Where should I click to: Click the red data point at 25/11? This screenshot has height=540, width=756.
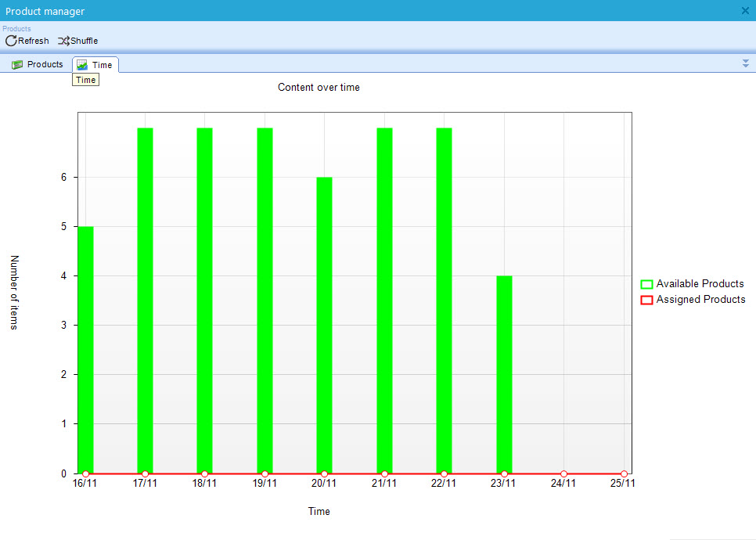[x=624, y=473]
